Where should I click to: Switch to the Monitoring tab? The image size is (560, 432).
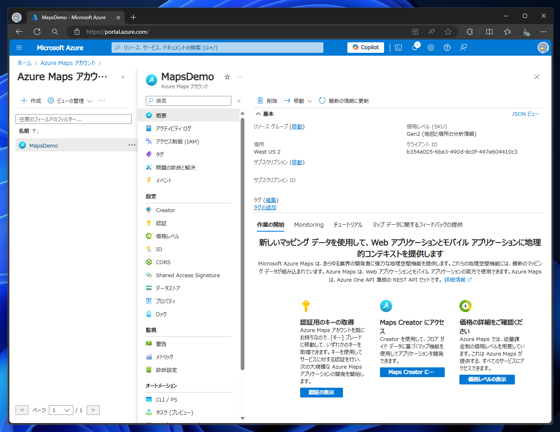[309, 225]
